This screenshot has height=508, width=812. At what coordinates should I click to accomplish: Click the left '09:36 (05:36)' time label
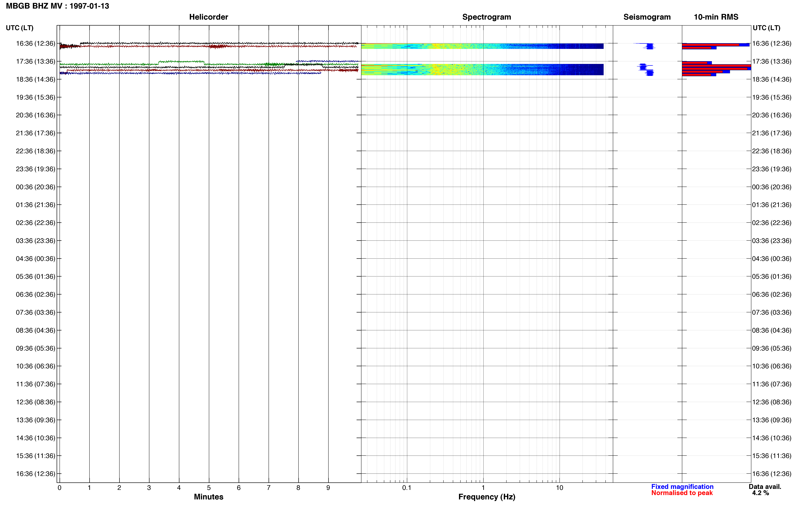pos(36,348)
